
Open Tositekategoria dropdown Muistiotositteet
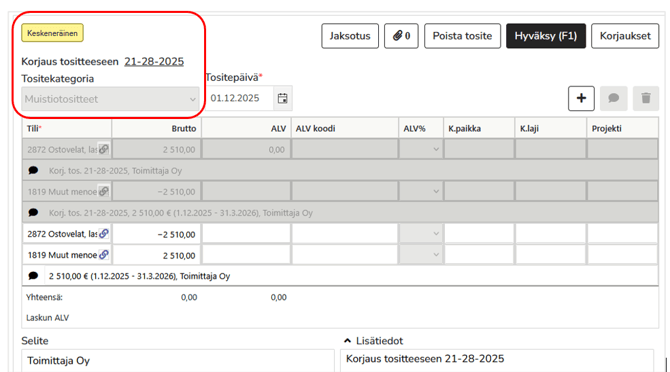(110, 99)
